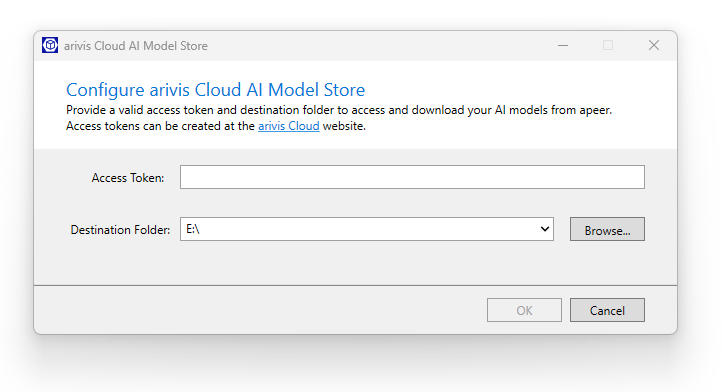Click the 'Provide a valid access token' description line
Screen dimensions: 722x392
(x=339, y=110)
